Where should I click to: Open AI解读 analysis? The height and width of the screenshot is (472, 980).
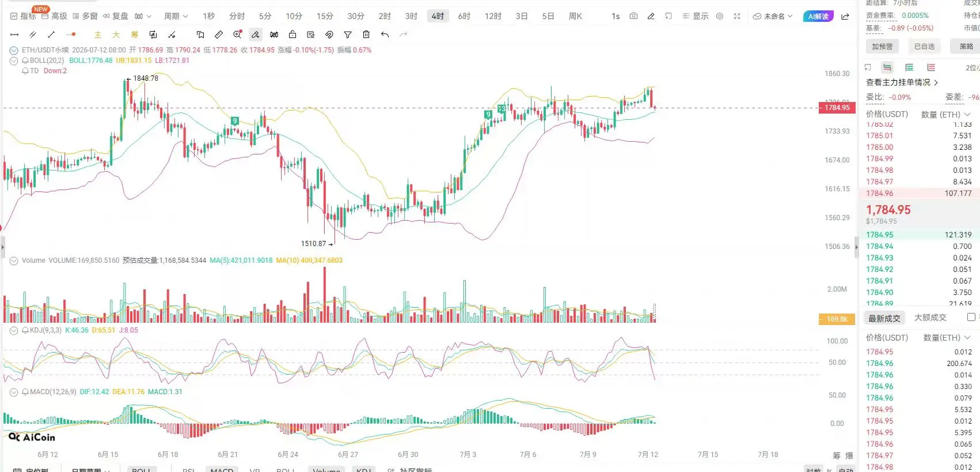click(818, 16)
